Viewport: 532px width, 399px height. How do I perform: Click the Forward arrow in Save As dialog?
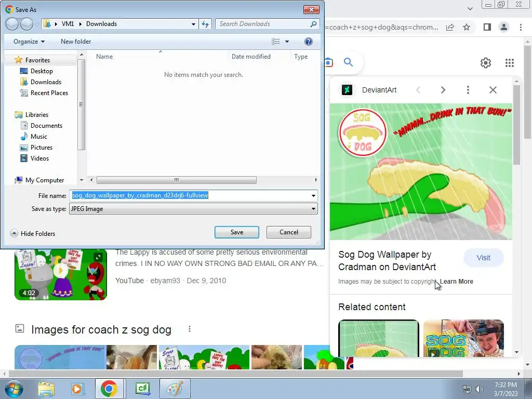27,24
